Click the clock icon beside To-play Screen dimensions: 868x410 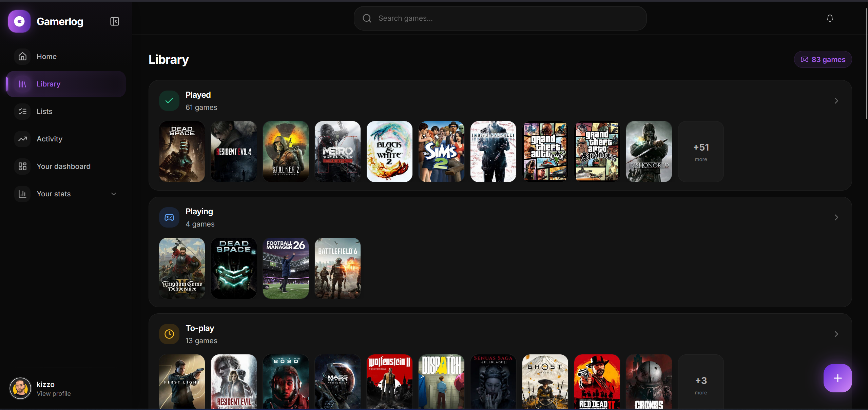coord(169,334)
